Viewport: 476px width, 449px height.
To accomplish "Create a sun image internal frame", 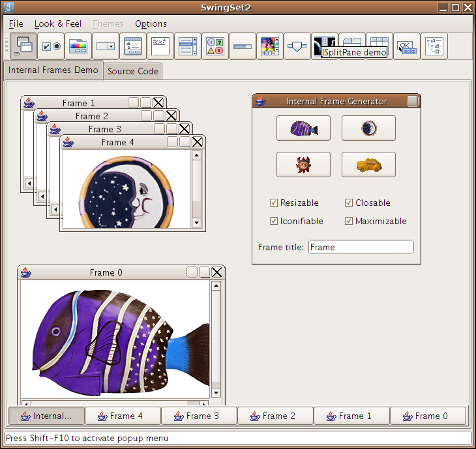I will click(x=303, y=165).
